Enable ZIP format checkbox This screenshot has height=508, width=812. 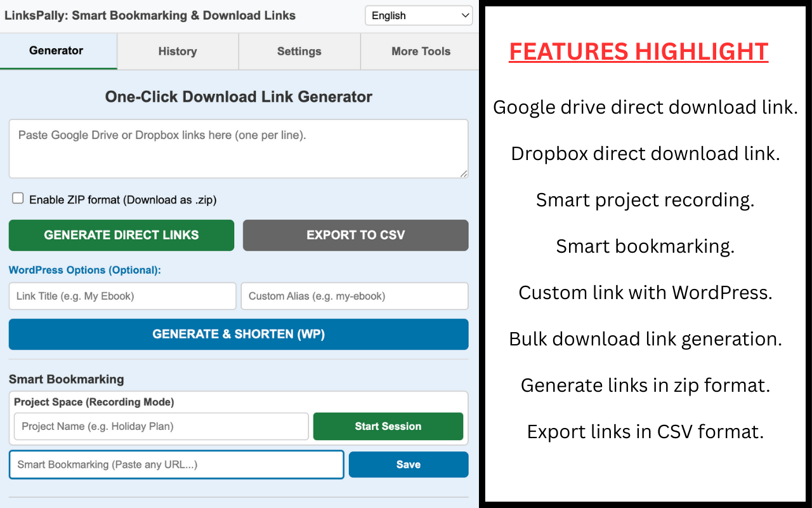click(x=18, y=199)
